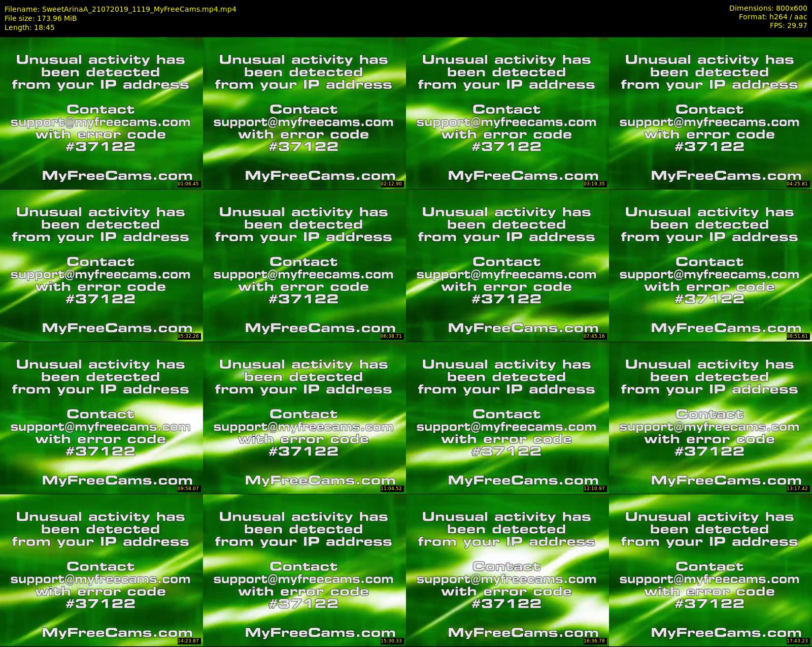Click the 'Format: h264 / aac' text
Image resolution: width=812 pixels, height=647 pixels.
click(x=773, y=17)
